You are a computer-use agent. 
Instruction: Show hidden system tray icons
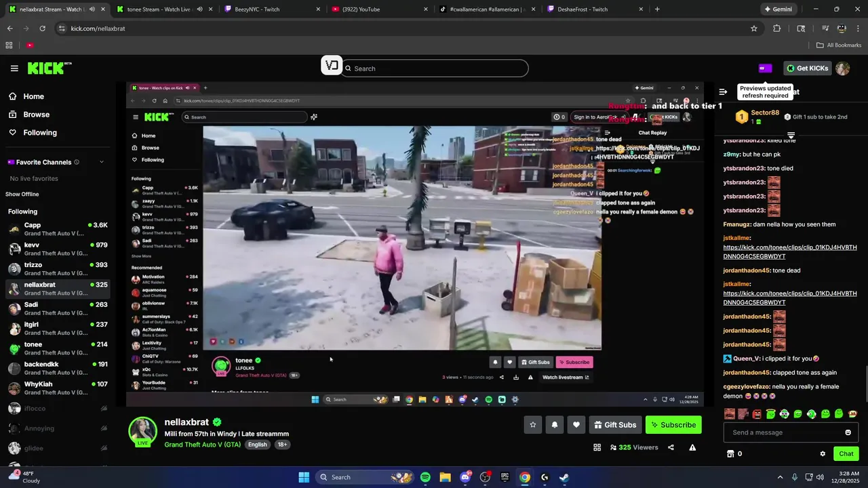[x=780, y=477]
